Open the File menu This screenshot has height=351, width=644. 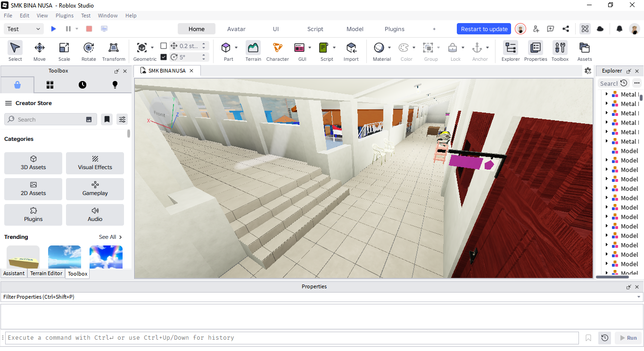[8, 16]
